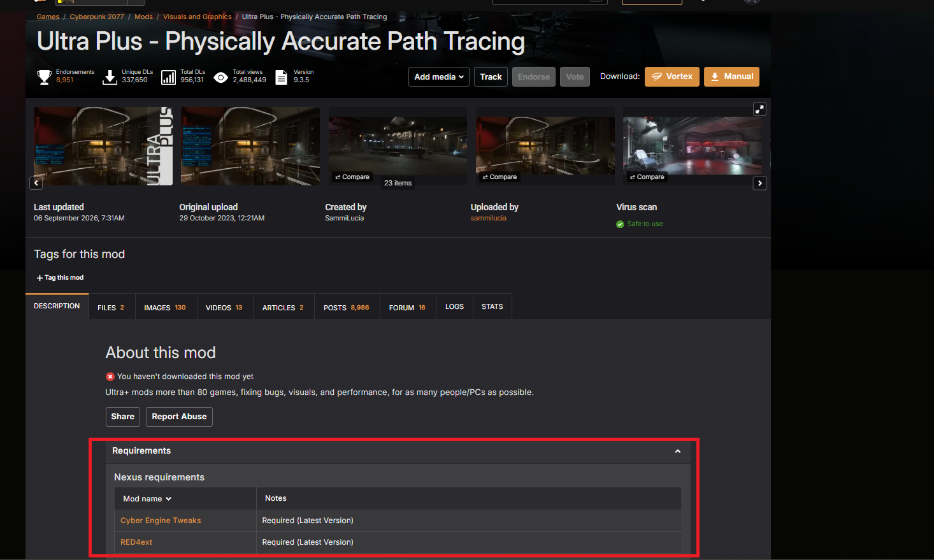Expand the media gallery to fullscreen
934x560 pixels.
759,109
